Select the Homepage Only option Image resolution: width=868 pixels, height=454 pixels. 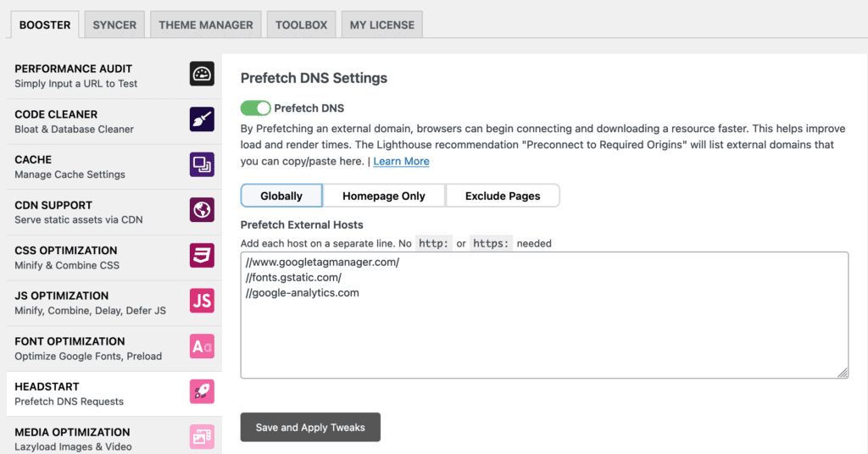coord(384,196)
